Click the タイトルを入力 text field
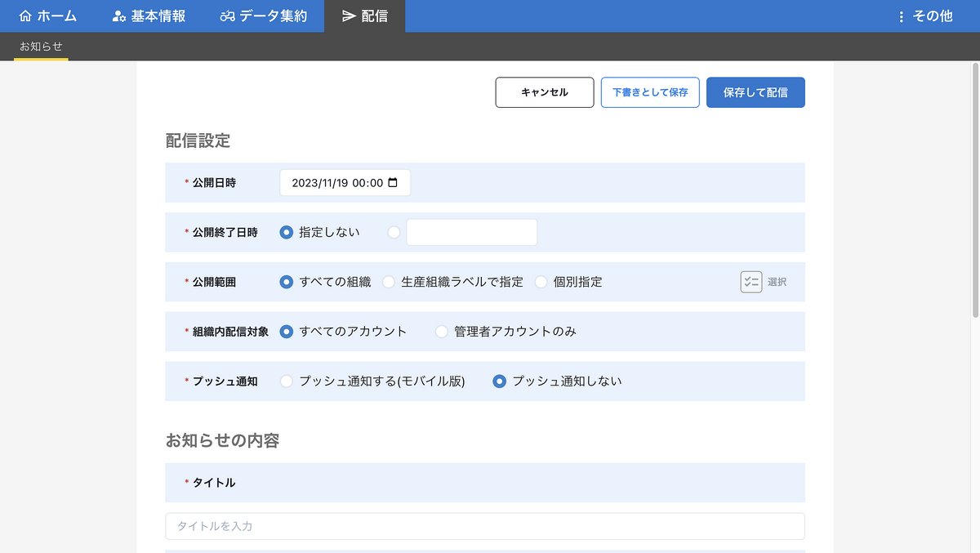Viewport: 980px width, 553px height. pos(484,526)
